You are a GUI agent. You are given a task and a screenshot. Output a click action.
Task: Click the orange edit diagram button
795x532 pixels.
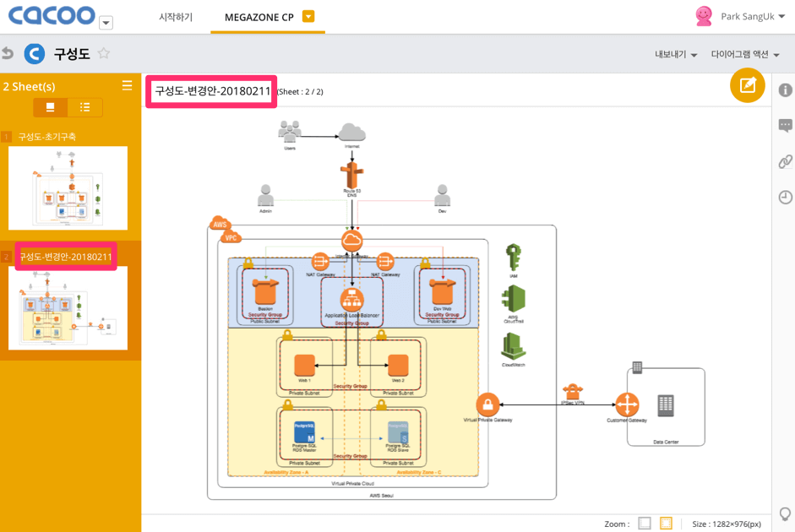(x=748, y=85)
